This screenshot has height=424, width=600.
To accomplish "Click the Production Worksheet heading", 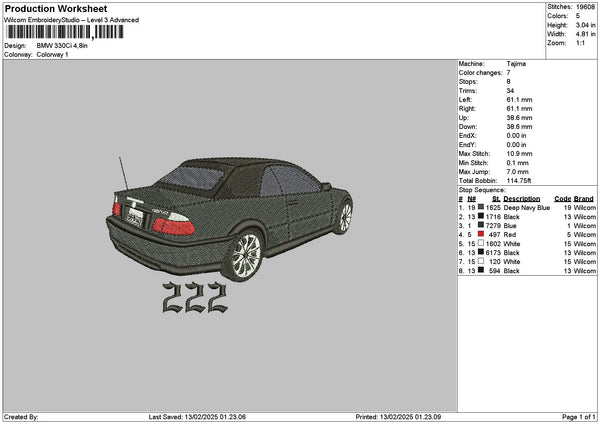I will click(x=48, y=8).
